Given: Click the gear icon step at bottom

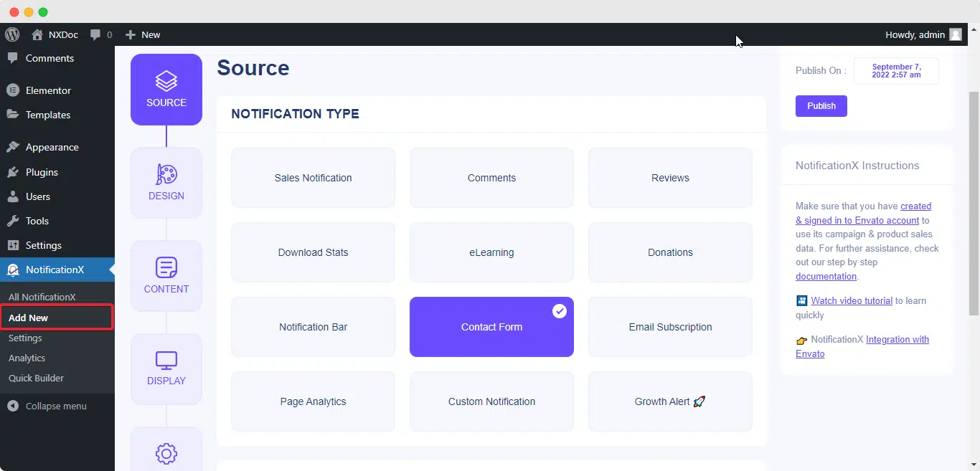Looking at the screenshot, I should pos(166,453).
